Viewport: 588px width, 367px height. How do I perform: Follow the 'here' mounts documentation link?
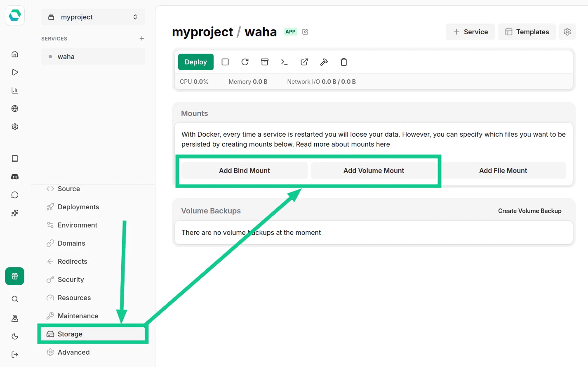[x=383, y=144]
